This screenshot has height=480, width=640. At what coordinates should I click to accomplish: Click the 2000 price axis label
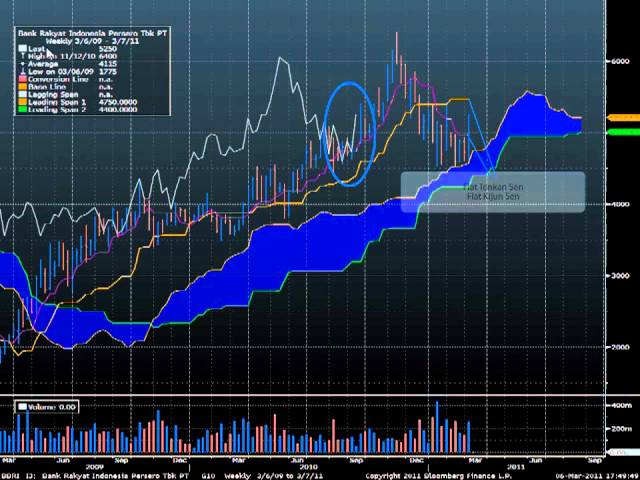tap(620, 347)
